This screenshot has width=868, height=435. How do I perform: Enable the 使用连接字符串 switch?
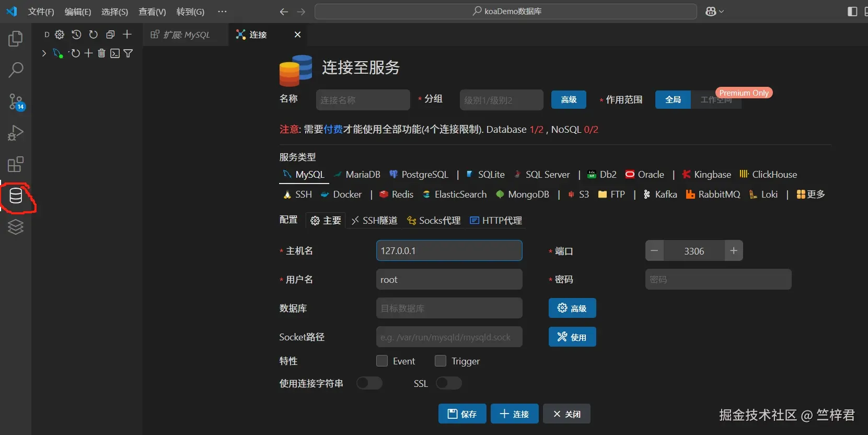pyautogui.click(x=369, y=383)
